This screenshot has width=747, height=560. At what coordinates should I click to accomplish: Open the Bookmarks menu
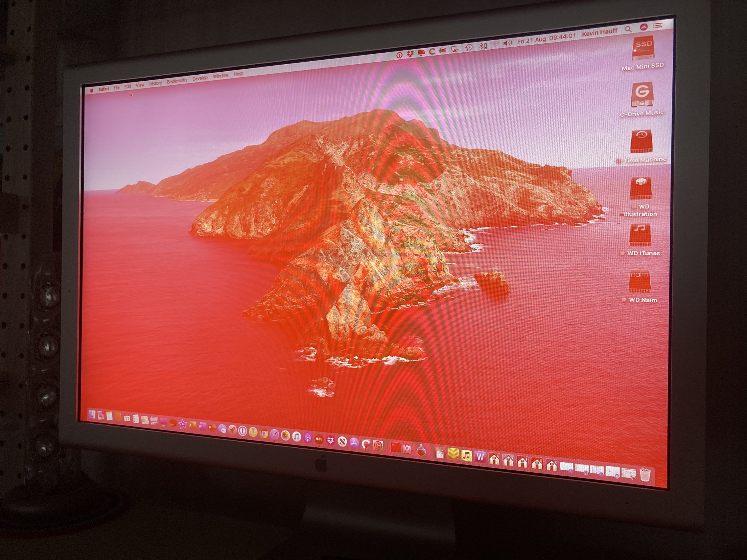[177, 81]
